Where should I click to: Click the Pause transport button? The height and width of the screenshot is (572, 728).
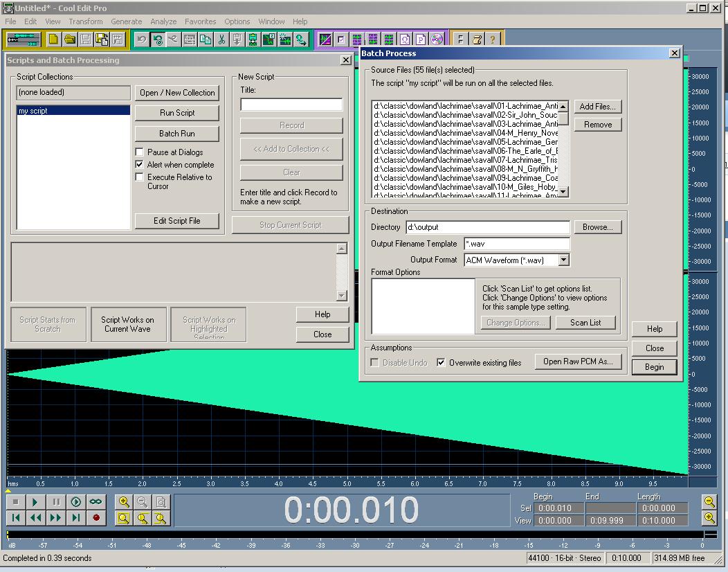(56, 502)
